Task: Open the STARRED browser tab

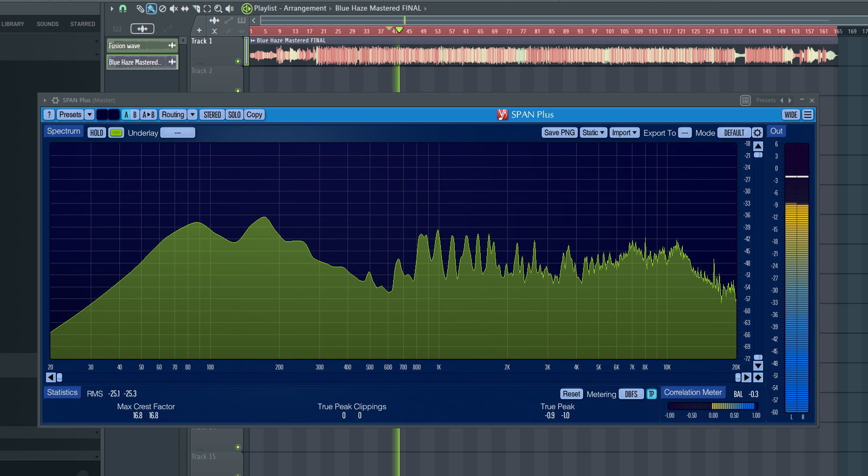Action: pyautogui.click(x=83, y=24)
